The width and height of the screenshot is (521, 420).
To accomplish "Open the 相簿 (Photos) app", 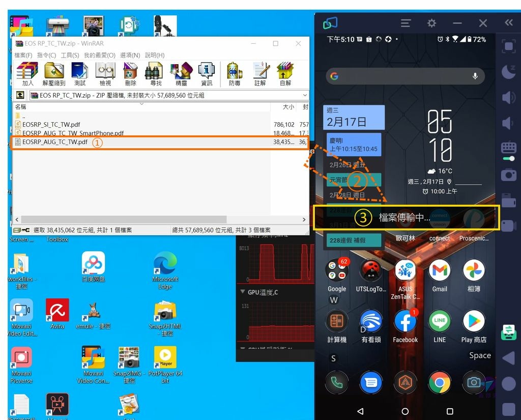I will pyautogui.click(x=474, y=271).
